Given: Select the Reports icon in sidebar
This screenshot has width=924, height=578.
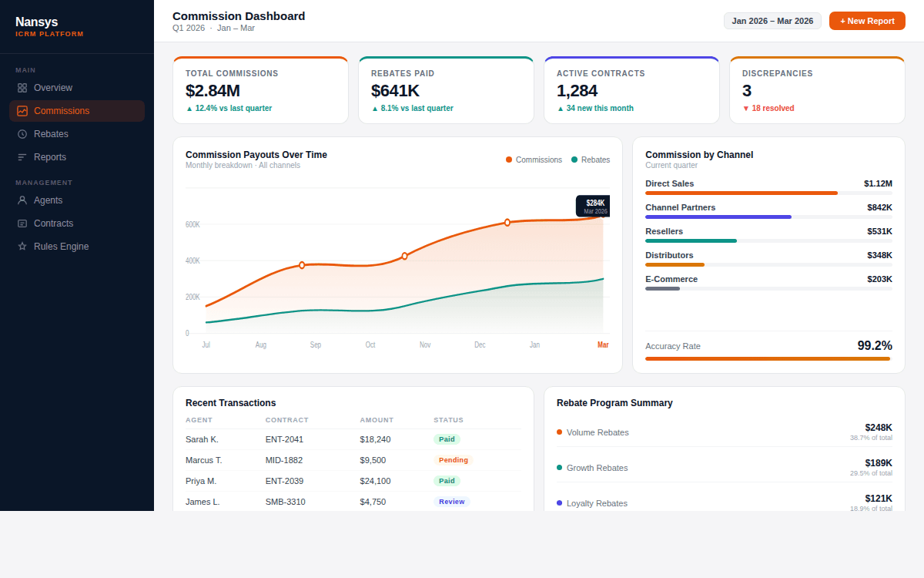Looking at the screenshot, I should (x=23, y=156).
